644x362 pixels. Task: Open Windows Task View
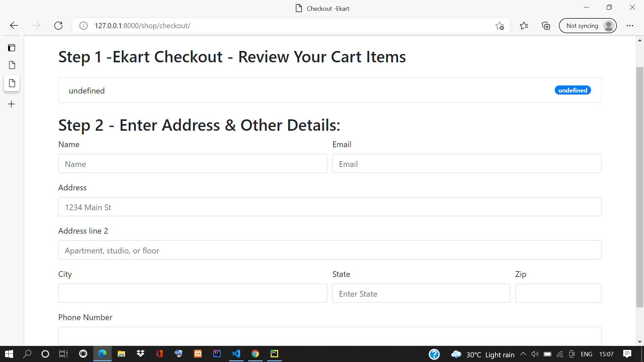63,354
